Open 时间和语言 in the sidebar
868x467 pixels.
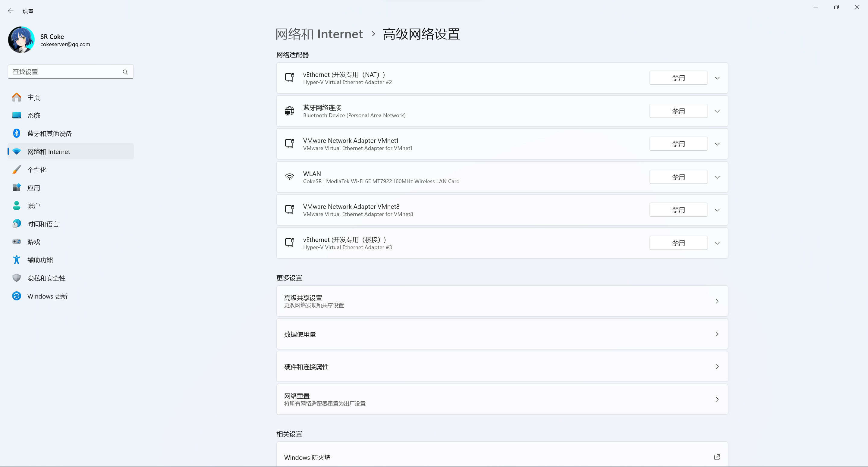click(71, 224)
